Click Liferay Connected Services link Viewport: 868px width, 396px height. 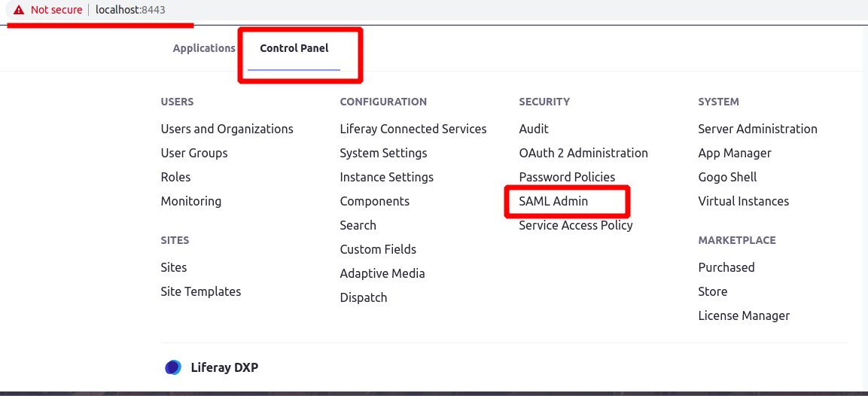413,129
